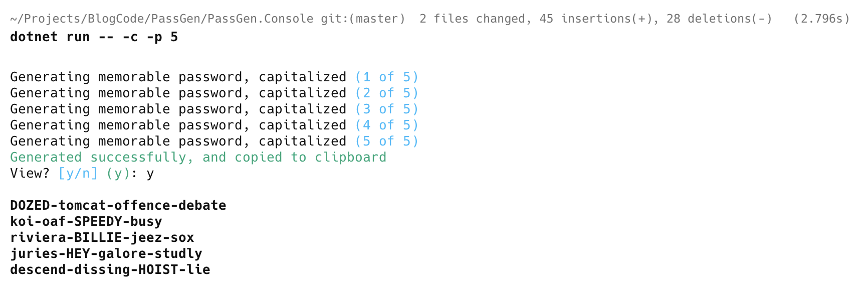Image resolution: width=868 pixels, height=288 pixels.
Task: Click the green "Generated successfully" message
Action: [198, 158]
